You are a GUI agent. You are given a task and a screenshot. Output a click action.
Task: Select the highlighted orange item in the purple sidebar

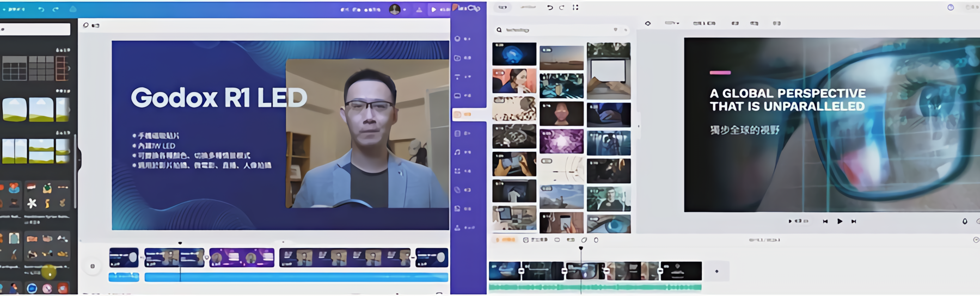(462, 115)
